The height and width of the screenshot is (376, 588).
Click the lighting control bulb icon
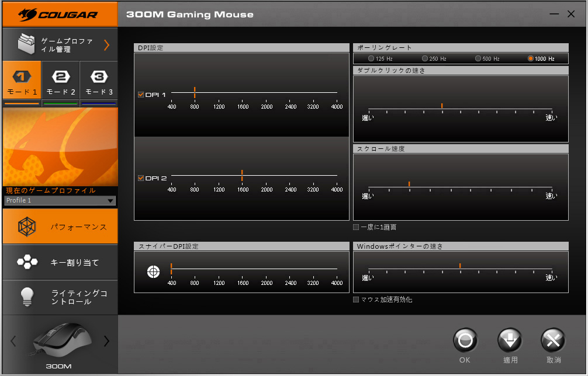pos(27,297)
